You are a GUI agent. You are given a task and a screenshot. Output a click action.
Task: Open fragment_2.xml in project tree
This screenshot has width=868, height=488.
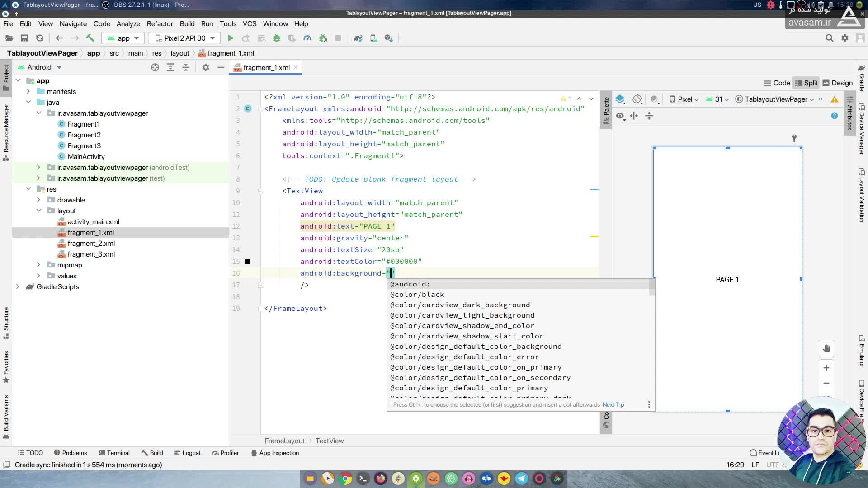click(91, 244)
